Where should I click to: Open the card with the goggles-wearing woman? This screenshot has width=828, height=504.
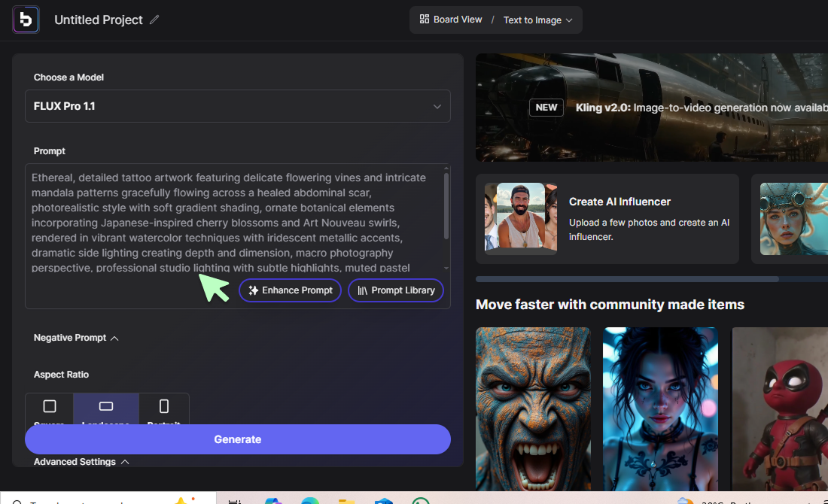click(x=790, y=219)
